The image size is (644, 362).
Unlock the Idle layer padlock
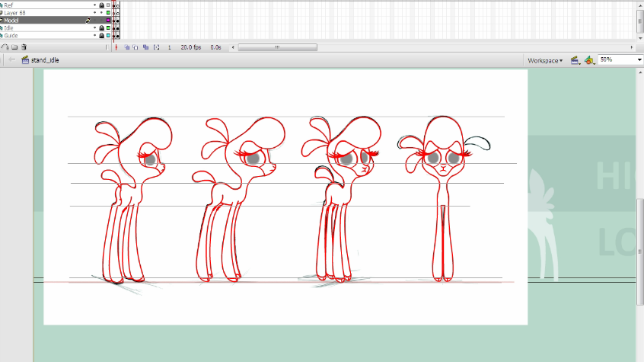(101, 28)
